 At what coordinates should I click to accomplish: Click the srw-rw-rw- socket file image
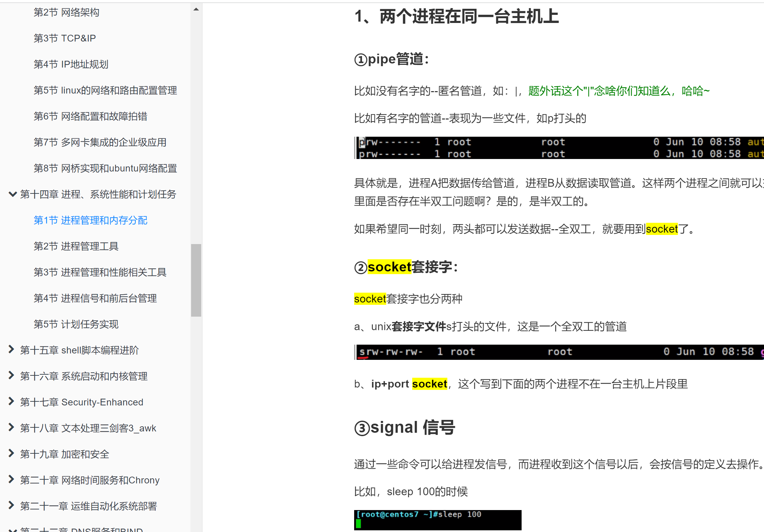559,352
